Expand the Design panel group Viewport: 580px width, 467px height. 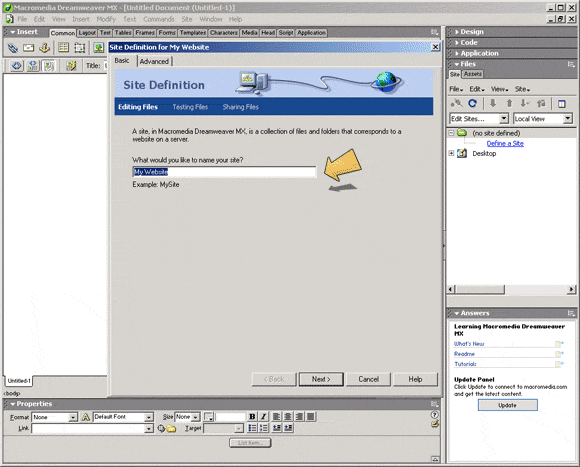click(x=457, y=32)
